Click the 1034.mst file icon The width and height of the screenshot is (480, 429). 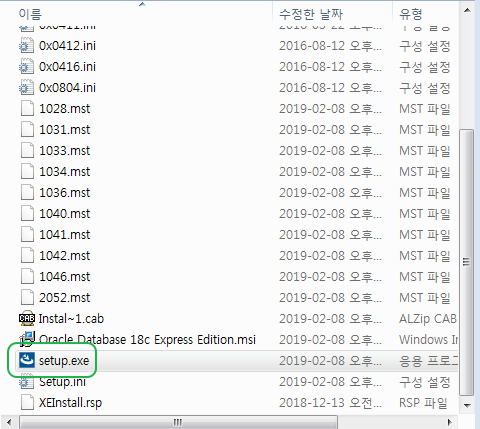pos(27,172)
